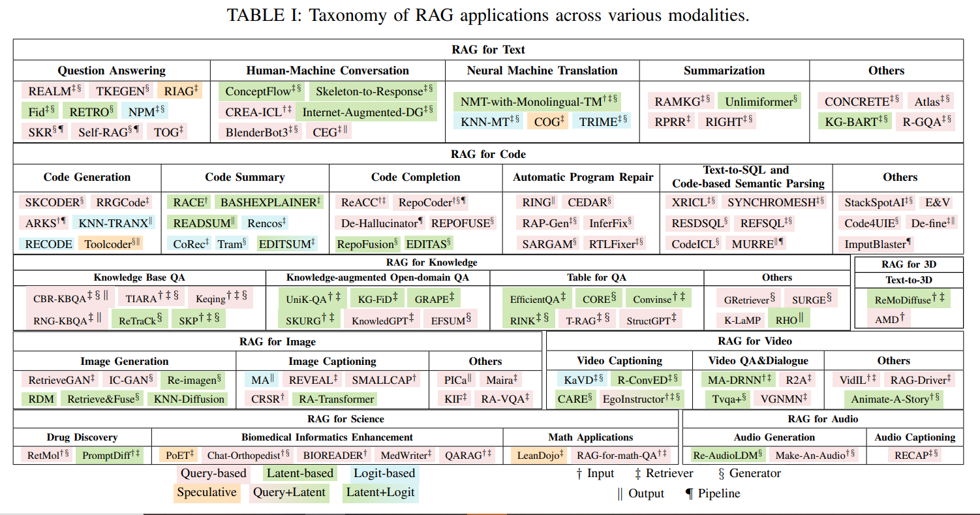Viewport: 980px width, 515px height.
Task: Click the GRetriever entry
Action: (x=749, y=299)
